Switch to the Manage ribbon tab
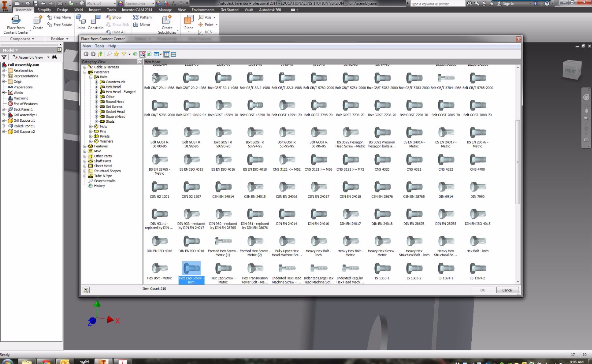This screenshot has height=364, width=592. pos(165,10)
